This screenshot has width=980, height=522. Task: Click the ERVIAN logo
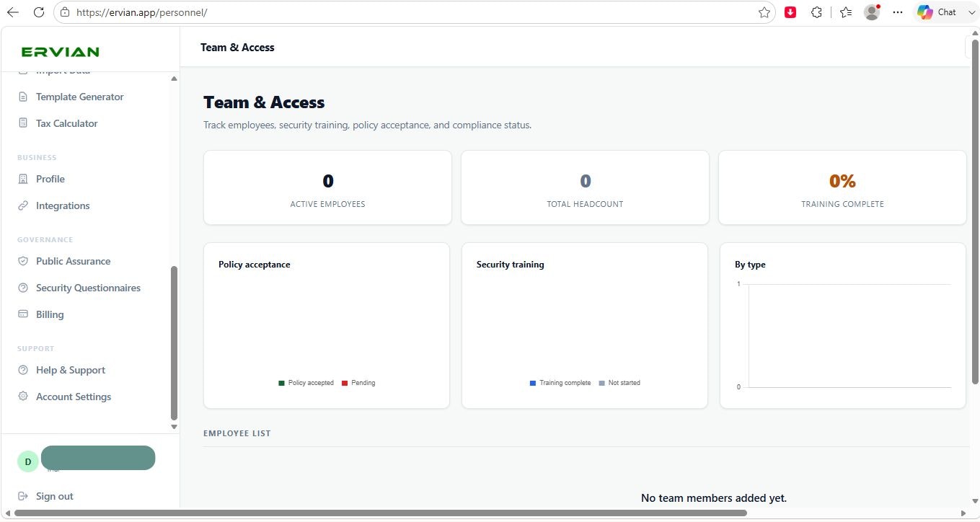click(61, 52)
